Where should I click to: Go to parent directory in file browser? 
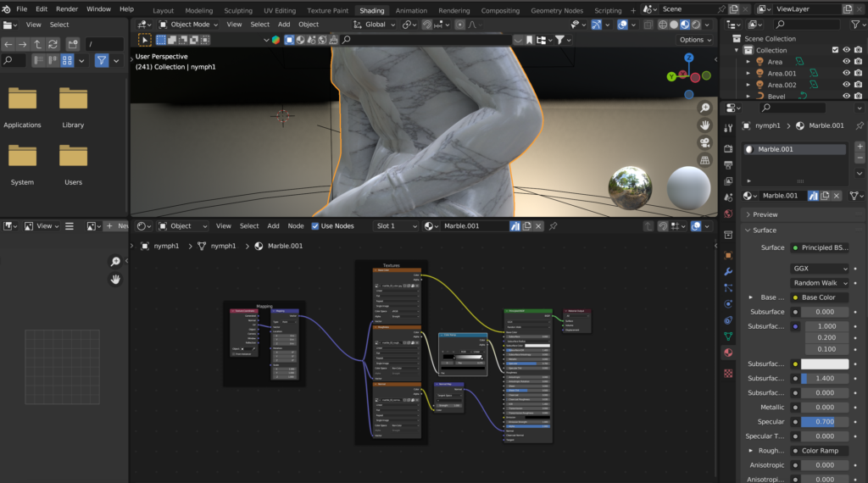(37, 44)
